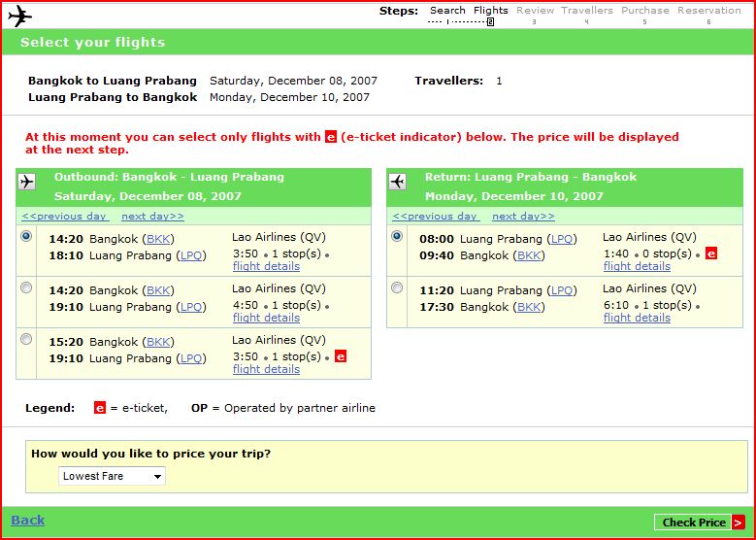Select return flight departing 11:20
Image resolution: width=756 pixels, height=540 pixels.
pos(397,287)
